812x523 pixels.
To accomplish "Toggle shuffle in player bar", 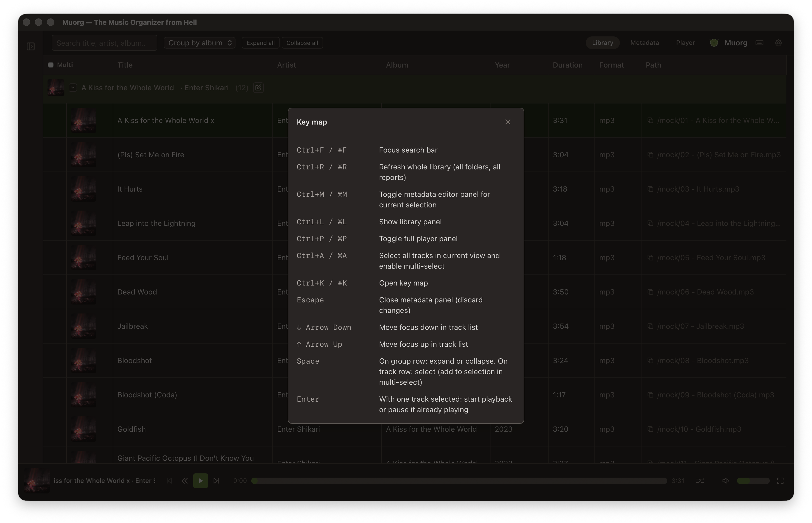I will (x=700, y=481).
